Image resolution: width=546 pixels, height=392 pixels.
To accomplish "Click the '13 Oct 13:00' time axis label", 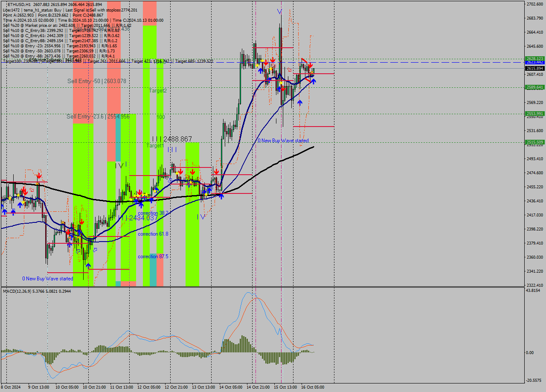I will point(203,387).
